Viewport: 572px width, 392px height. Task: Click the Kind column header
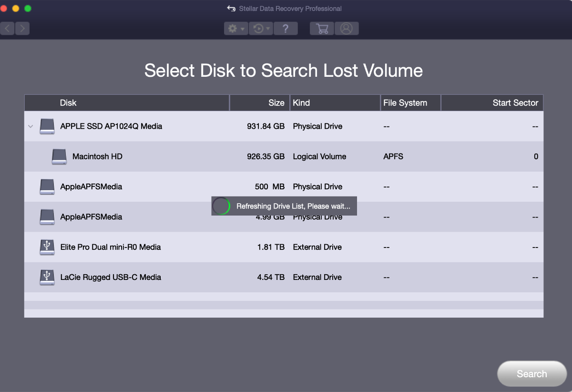[x=301, y=103]
